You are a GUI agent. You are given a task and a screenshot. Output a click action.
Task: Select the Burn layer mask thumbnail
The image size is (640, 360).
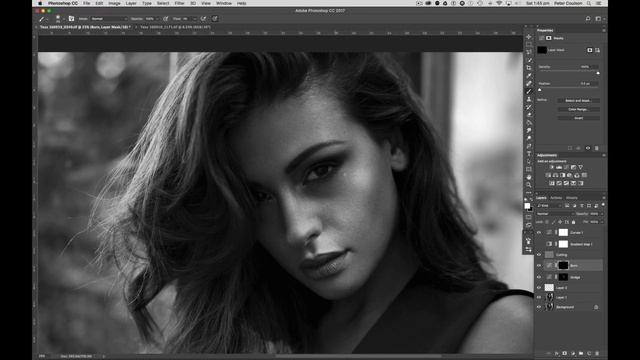tap(563, 266)
